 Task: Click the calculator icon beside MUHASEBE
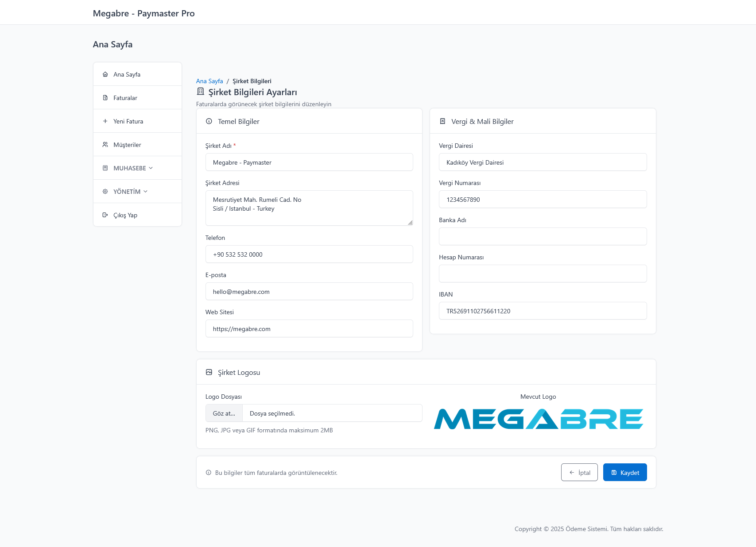[105, 168]
